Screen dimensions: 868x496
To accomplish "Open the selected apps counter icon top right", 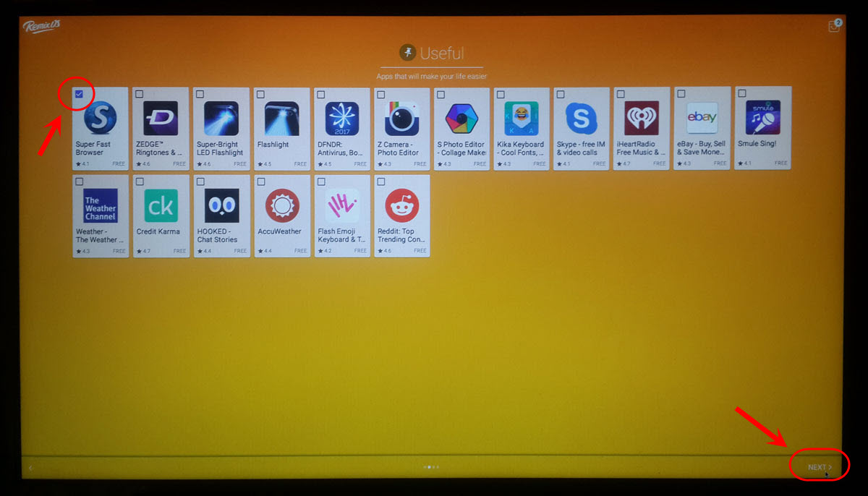I will tap(835, 25).
